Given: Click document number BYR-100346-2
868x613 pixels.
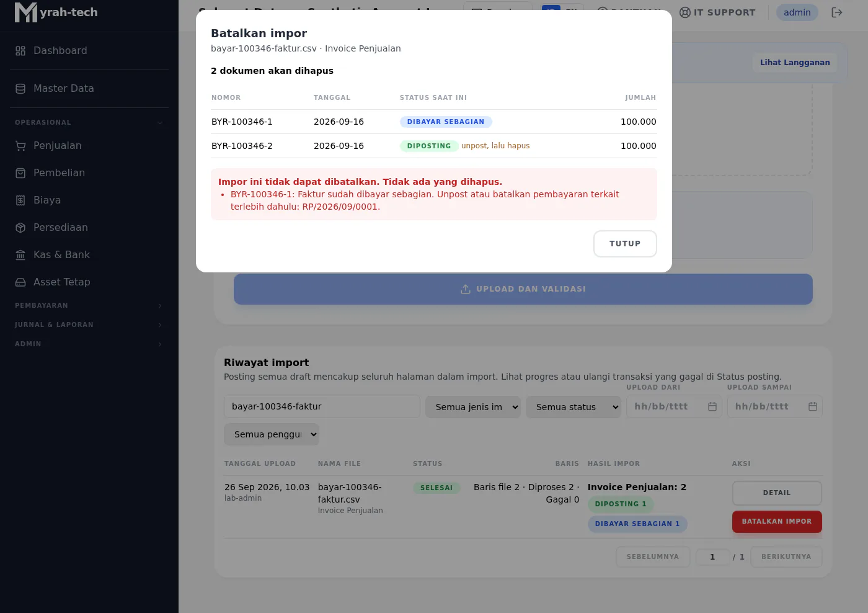Looking at the screenshot, I should 242,146.
